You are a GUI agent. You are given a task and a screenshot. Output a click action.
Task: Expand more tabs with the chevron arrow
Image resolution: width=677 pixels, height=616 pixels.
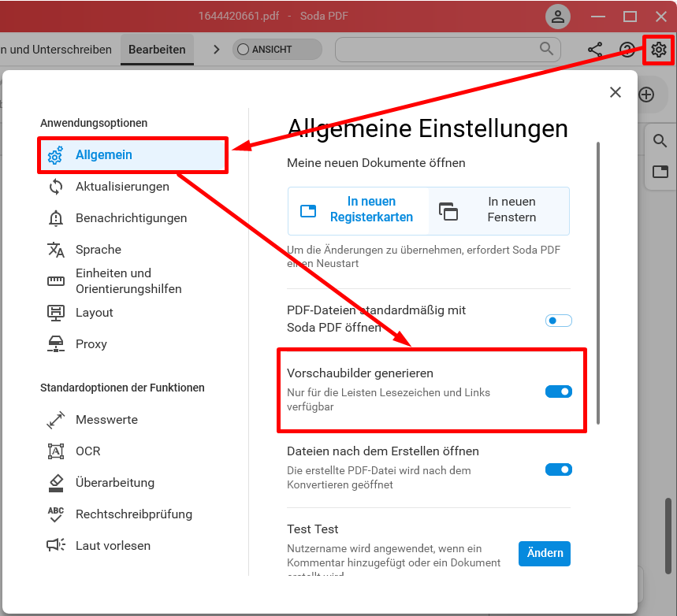pyautogui.click(x=216, y=50)
